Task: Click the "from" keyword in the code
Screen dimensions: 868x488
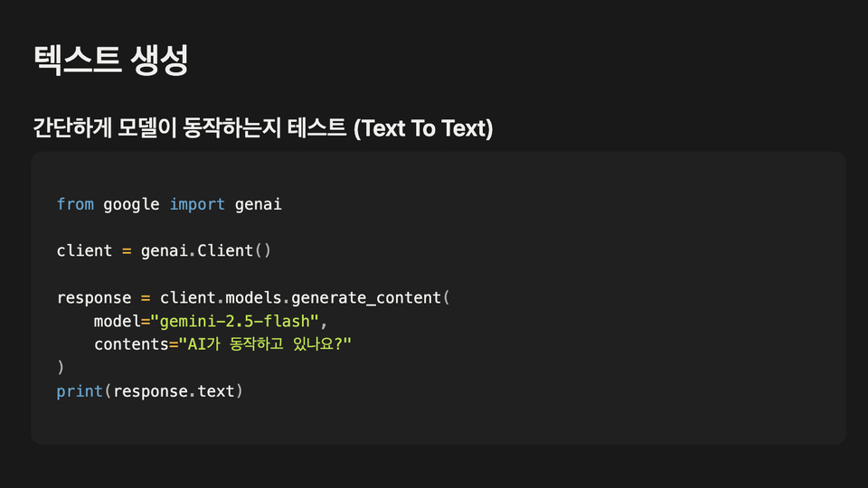Action: 75,204
